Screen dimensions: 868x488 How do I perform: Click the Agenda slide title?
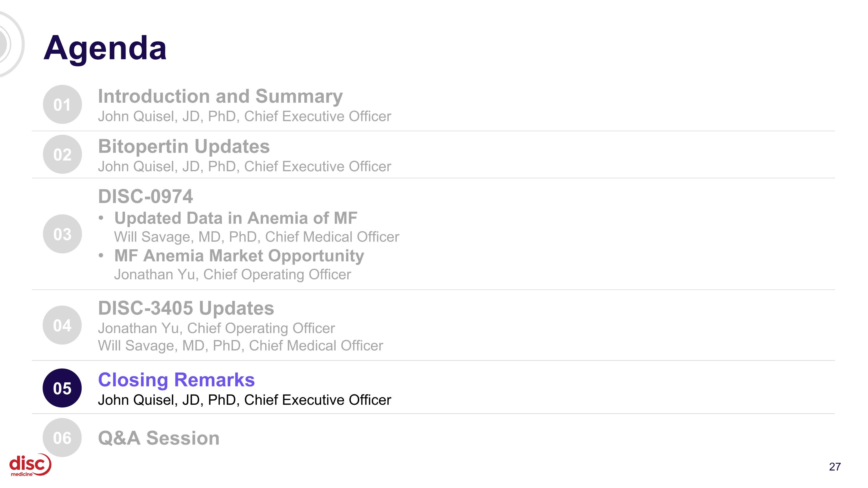tap(105, 48)
